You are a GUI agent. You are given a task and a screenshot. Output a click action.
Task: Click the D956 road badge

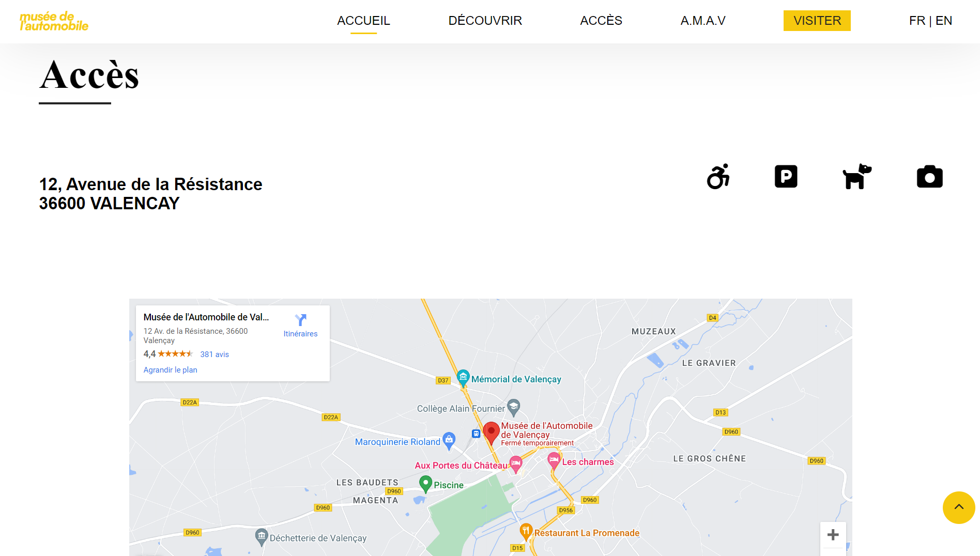click(566, 510)
